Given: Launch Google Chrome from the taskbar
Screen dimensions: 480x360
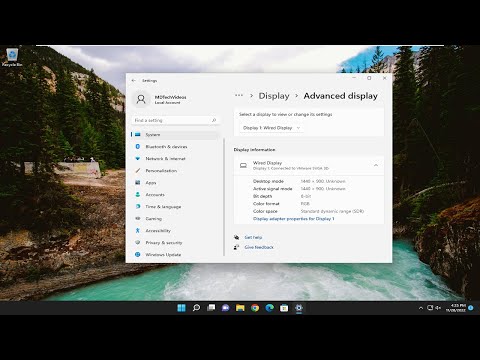Looking at the screenshot, I should [255, 308].
